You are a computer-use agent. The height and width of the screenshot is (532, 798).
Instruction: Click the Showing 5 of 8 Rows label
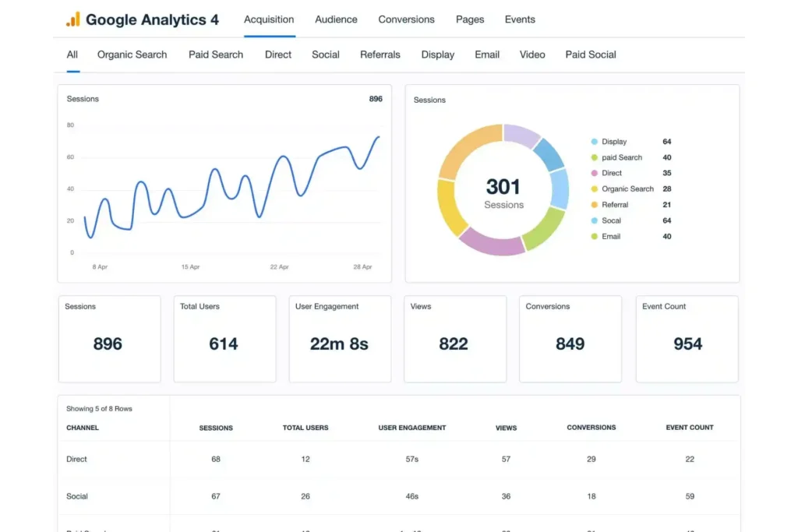point(99,408)
